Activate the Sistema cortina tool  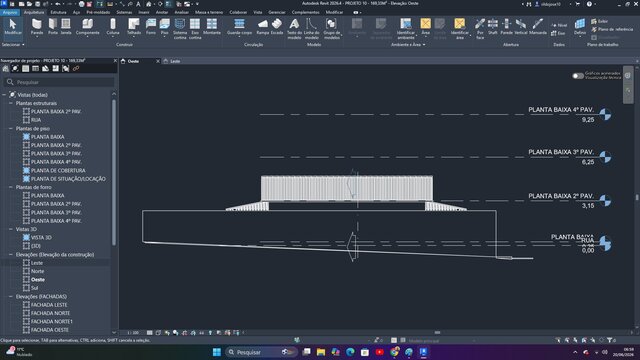tap(180, 29)
